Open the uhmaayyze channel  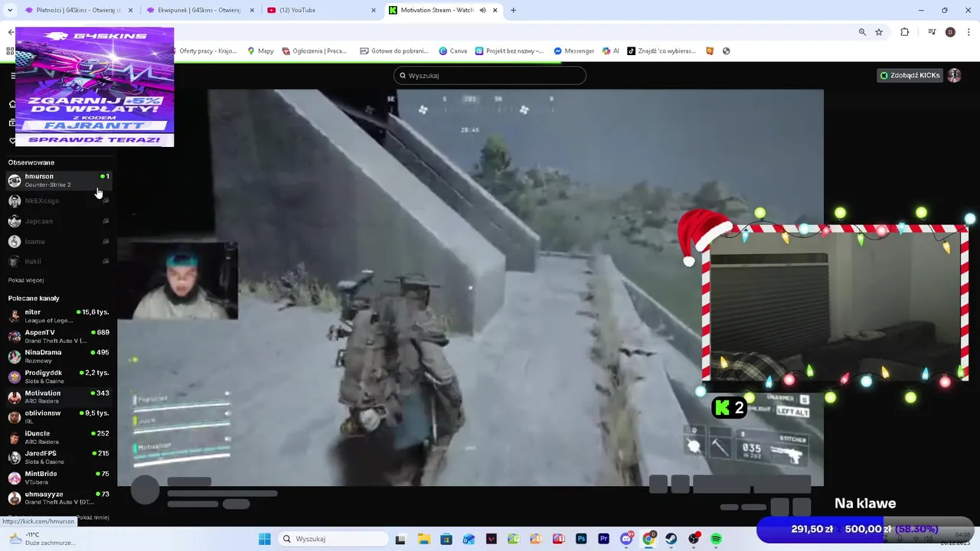(58, 497)
